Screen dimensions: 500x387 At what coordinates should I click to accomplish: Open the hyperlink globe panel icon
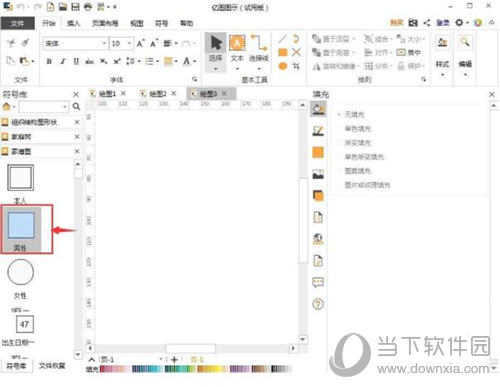pos(318,239)
